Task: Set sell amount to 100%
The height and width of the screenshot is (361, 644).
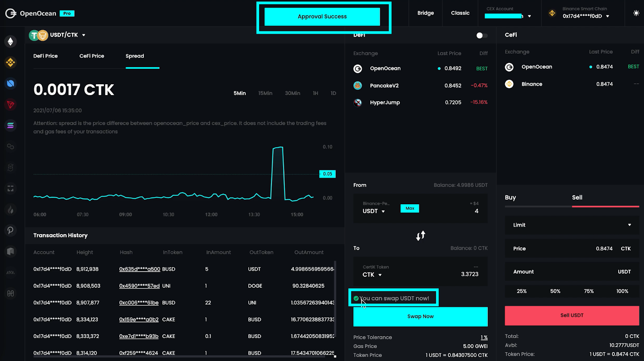Action: [x=622, y=291]
